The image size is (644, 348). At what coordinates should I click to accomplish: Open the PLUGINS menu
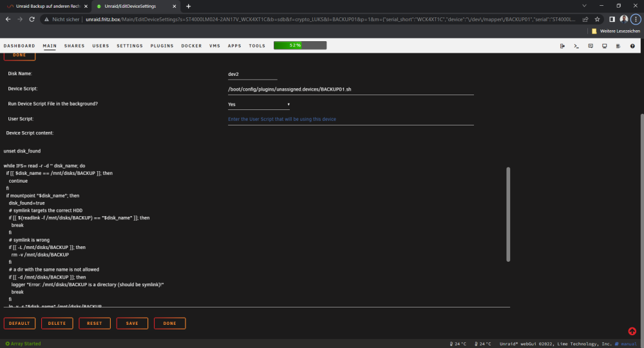pyautogui.click(x=162, y=46)
